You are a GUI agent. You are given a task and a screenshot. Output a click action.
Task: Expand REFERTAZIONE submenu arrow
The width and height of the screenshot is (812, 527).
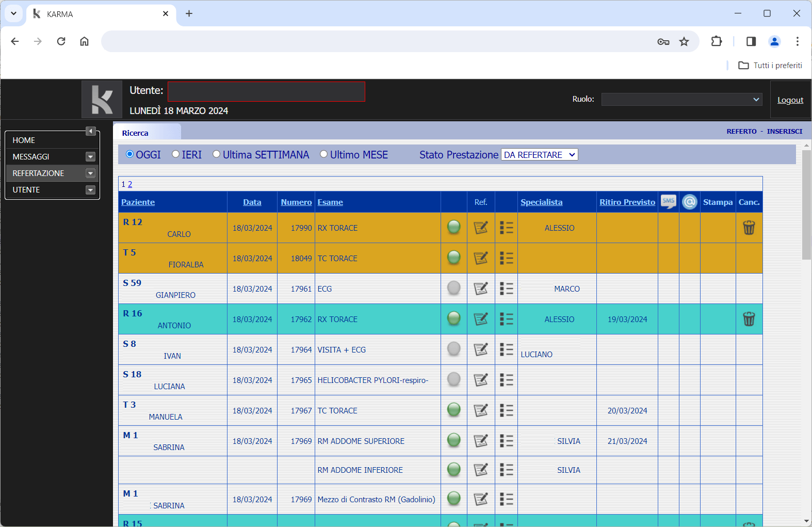pyautogui.click(x=91, y=173)
